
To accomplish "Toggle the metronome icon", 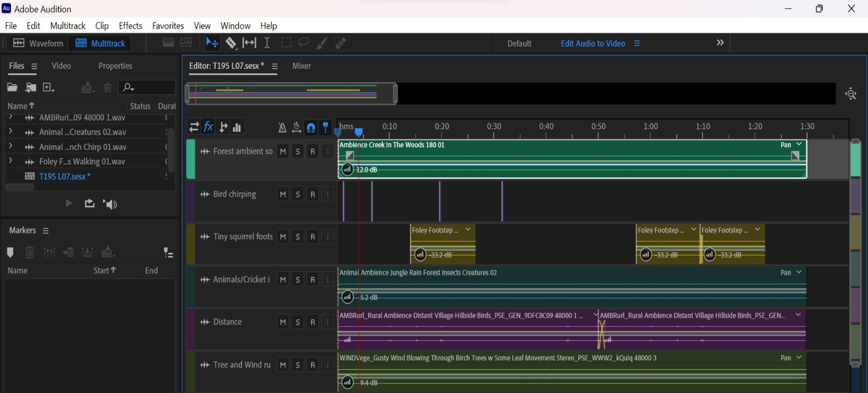I will click(282, 128).
